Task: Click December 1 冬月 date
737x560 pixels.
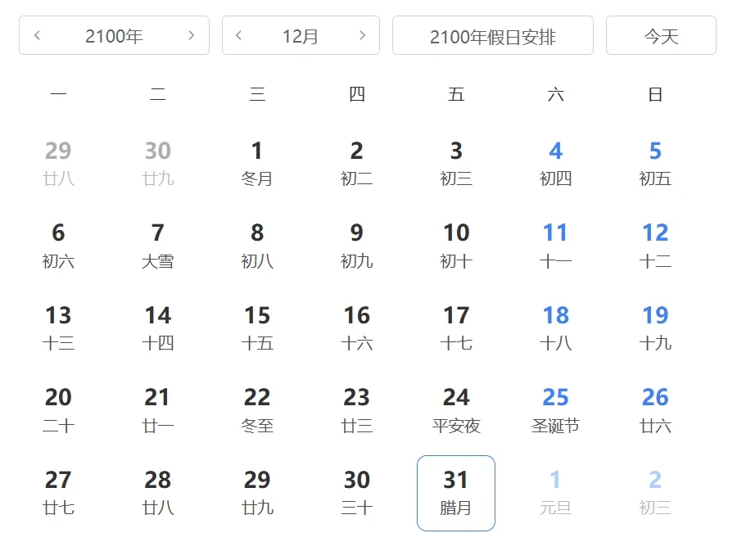Action: (x=257, y=164)
